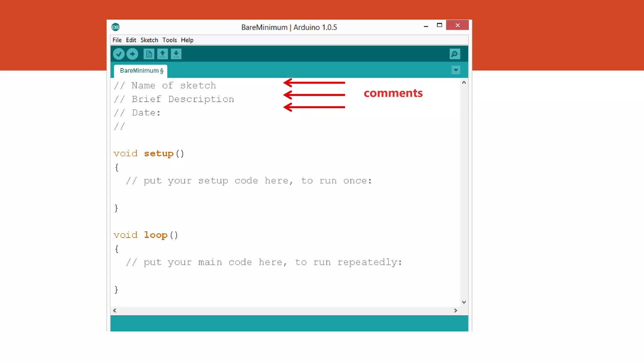Click the Save sketch down-arrow icon
The width and height of the screenshot is (644, 362).
pyautogui.click(x=176, y=54)
